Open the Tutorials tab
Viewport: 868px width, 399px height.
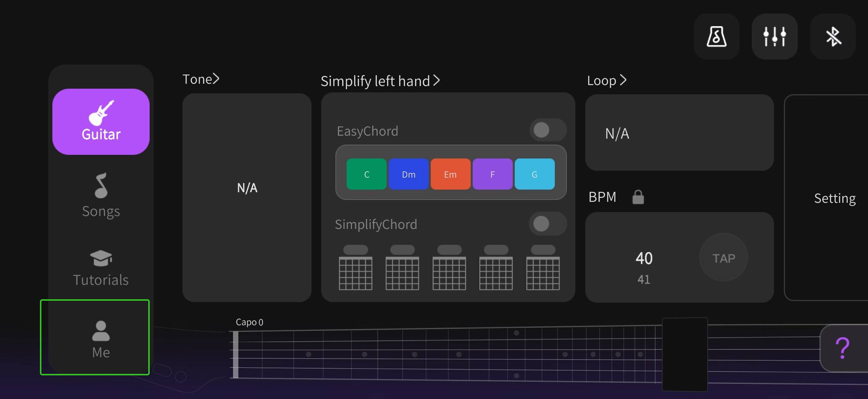pos(101,268)
